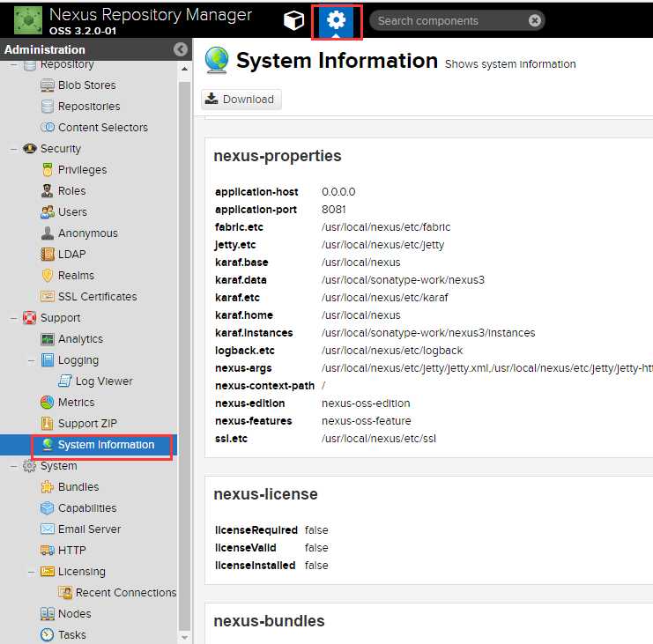Collapse the Security tree node
The height and width of the screenshot is (644, 653).
tap(14, 149)
